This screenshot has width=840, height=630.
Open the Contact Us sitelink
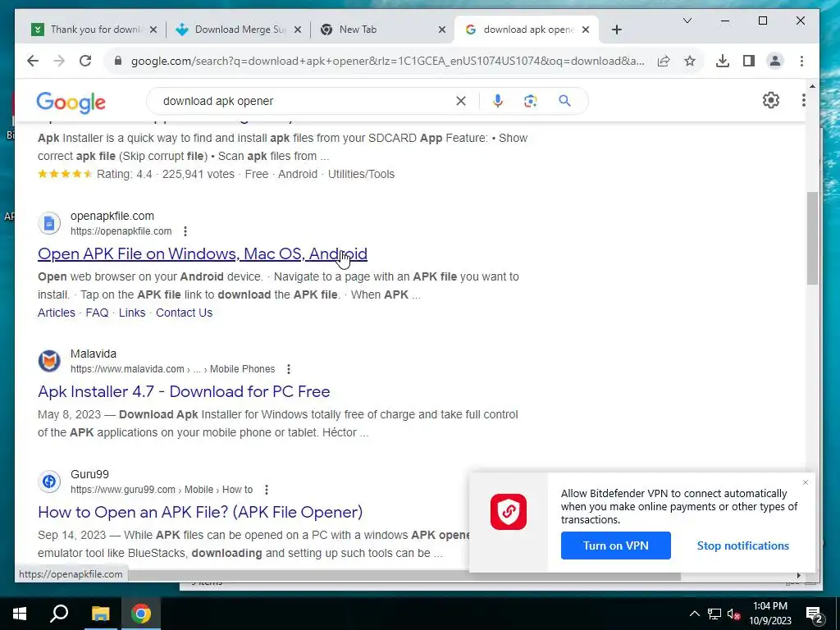pyautogui.click(x=185, y=313)
